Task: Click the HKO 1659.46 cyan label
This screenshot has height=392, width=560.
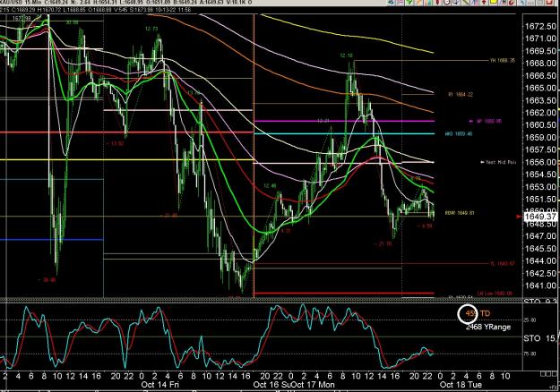Action: coord(459,134)
